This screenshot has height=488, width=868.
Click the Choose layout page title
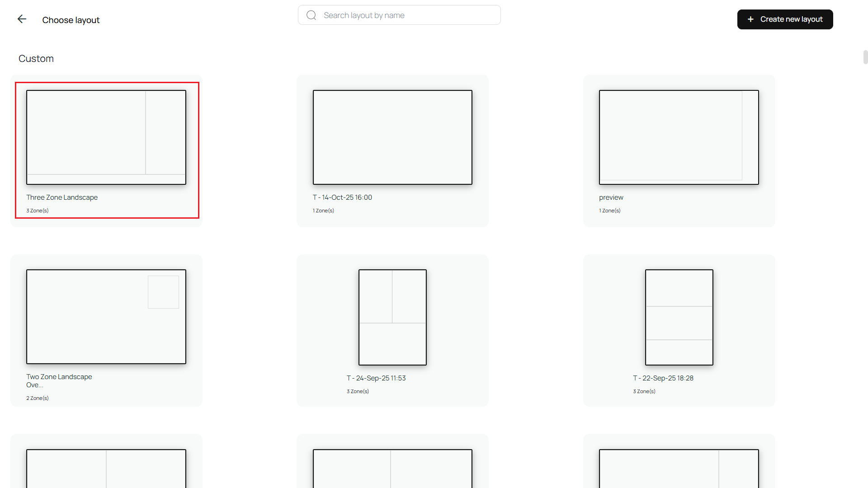tap(71, 20)
